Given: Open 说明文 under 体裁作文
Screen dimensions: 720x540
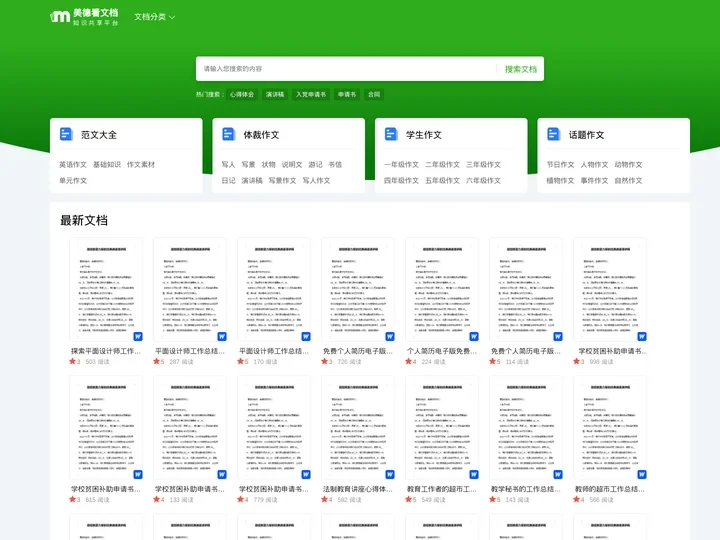Looking at the screenshot, I should pyautogui.click(x=292, y=164).
